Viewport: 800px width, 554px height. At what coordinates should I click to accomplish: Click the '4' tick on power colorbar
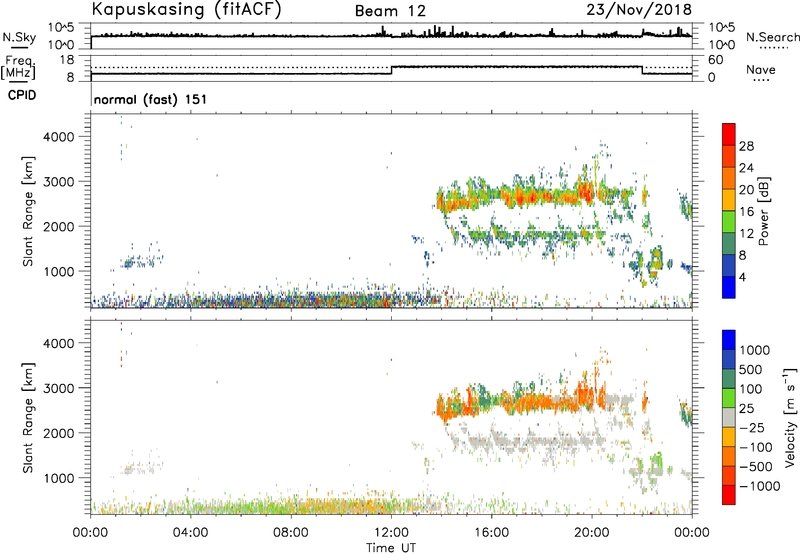742,276
